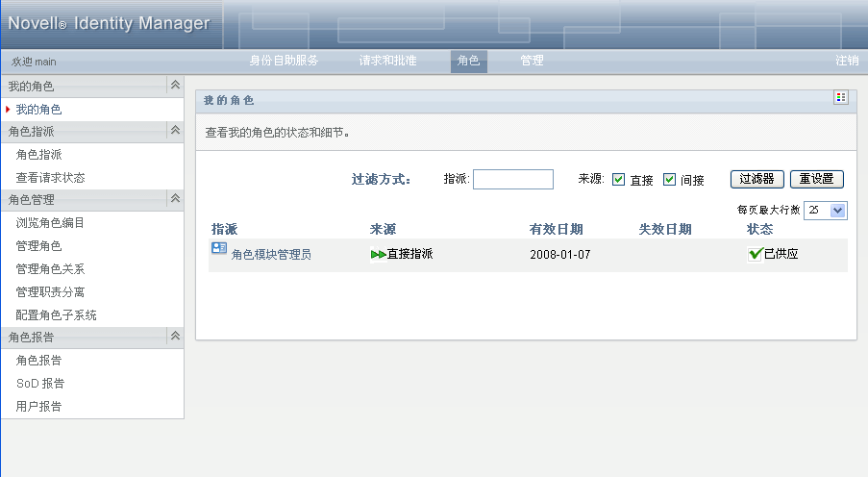
Task: Sort by the 指派 column header
Action: pos(224,229)
